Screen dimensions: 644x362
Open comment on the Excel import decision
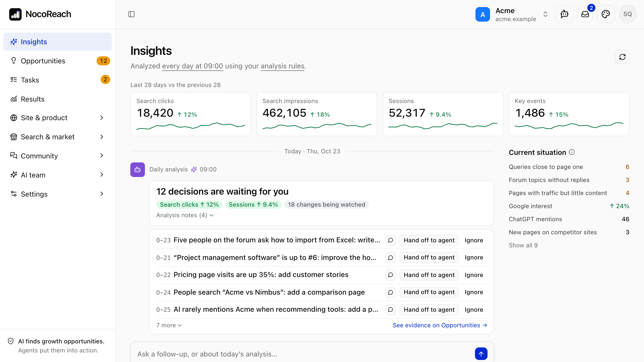(x=390, y=240)
